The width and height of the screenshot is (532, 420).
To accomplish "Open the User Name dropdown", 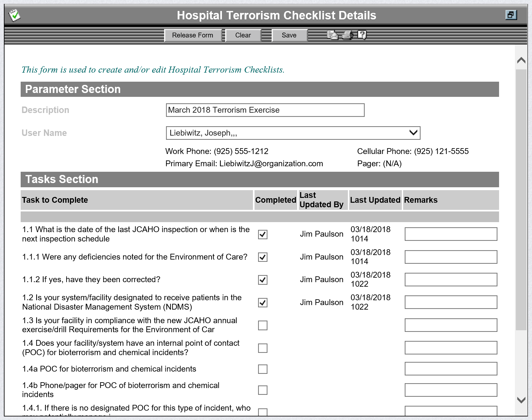I will [x=413, y=133].
